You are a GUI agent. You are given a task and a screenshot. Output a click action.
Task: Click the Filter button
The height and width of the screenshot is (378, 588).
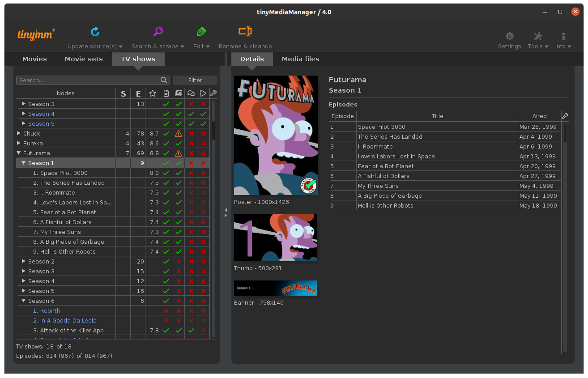click(x=195, y=81)
